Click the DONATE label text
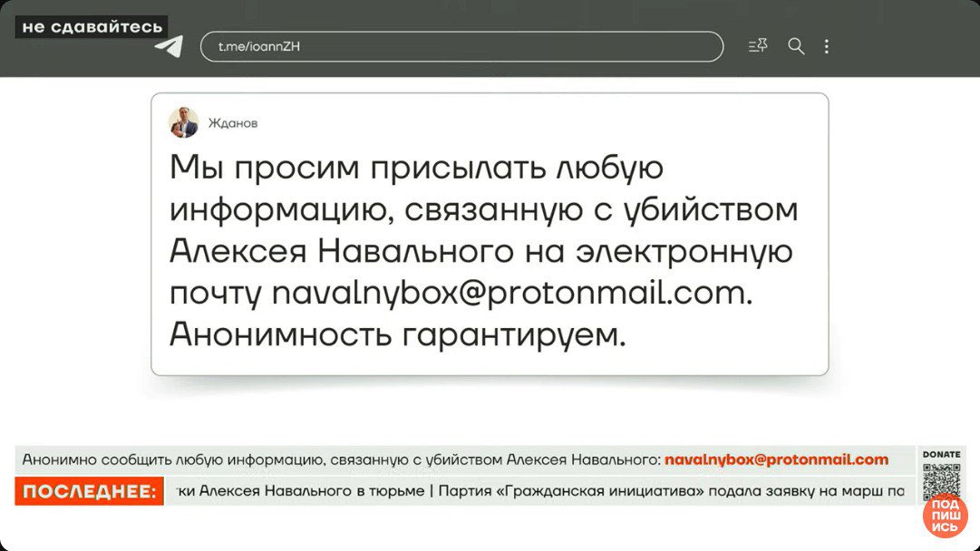This screenshot has height=551, width=980. point(941,454)
